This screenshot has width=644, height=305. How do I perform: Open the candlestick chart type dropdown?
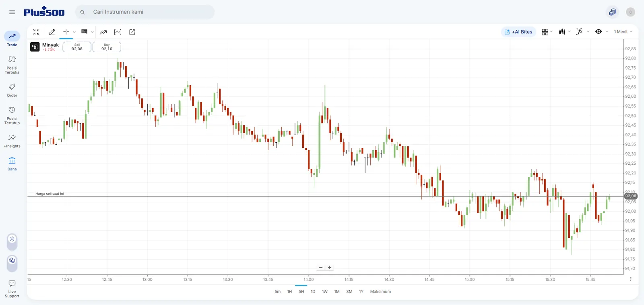click(565, 32)
